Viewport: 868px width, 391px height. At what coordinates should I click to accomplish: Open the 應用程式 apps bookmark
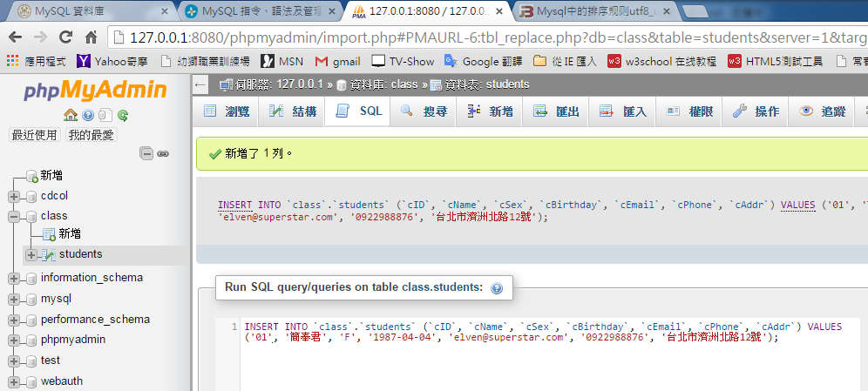[x=37, y=61]
